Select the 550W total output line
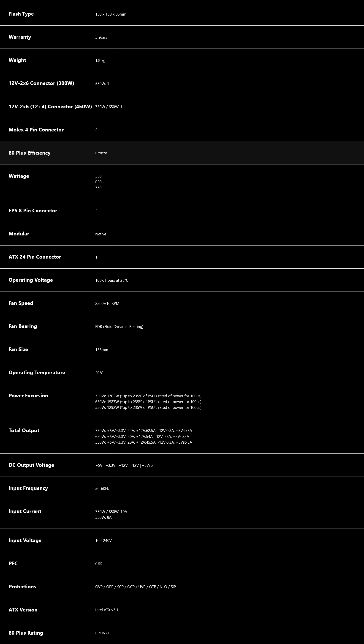The image size is (364, 644). point(144,442)
